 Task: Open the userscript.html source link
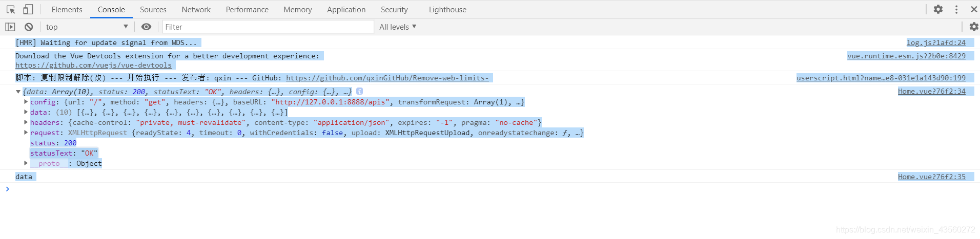coord(881,78)
